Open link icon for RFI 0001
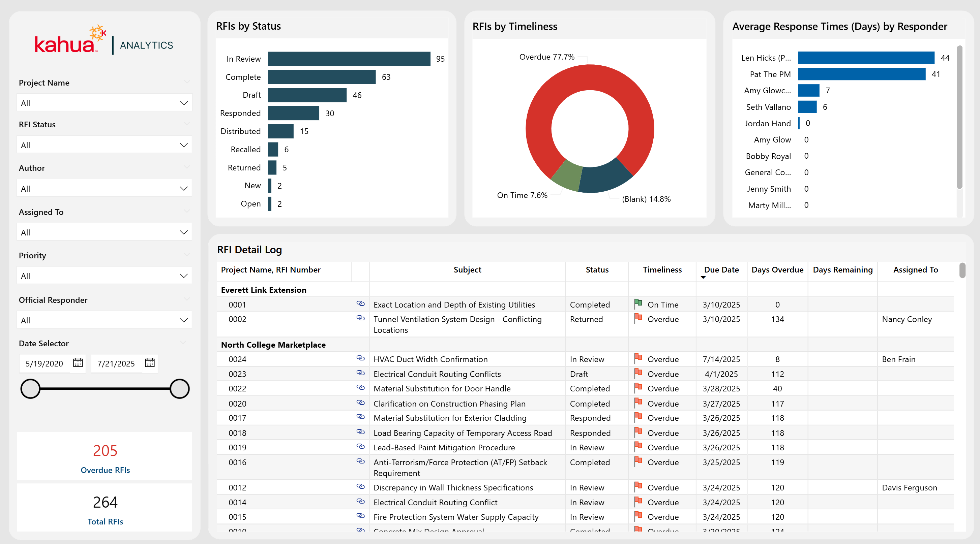Screen dimensions: 980x544 pos(360,303)
